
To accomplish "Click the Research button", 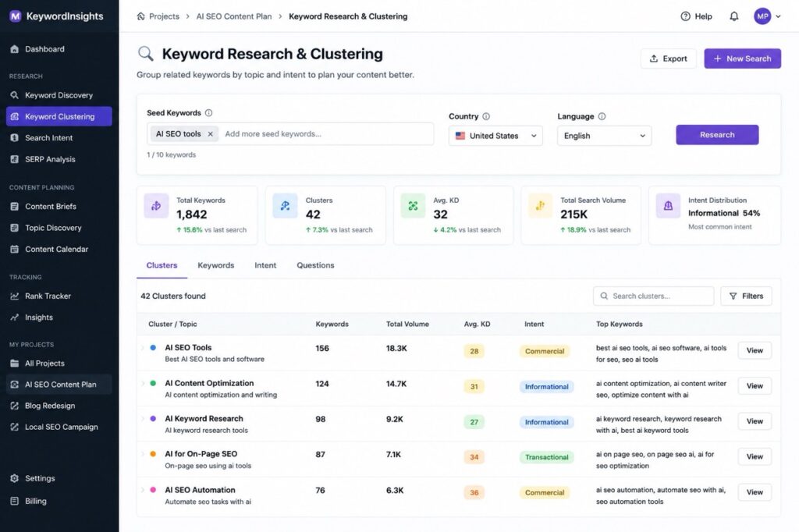I will pos(717,134).
